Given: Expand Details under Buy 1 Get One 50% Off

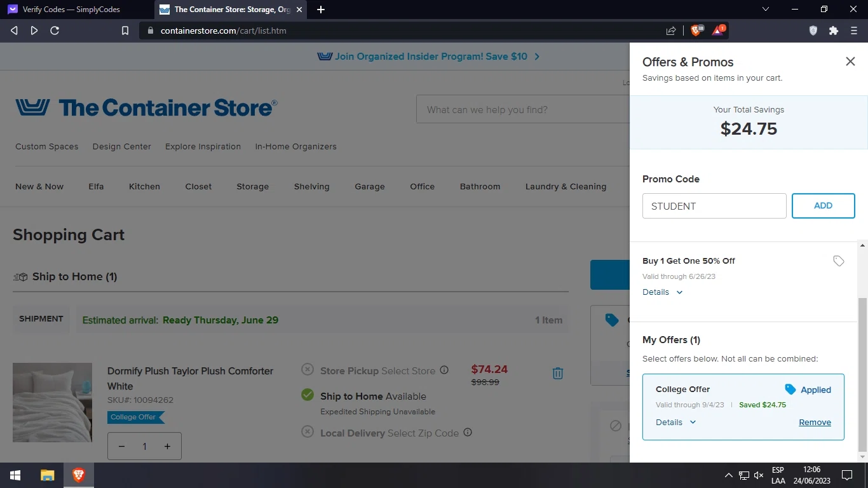Looking at the screenshot, I should tap(662, 292).
